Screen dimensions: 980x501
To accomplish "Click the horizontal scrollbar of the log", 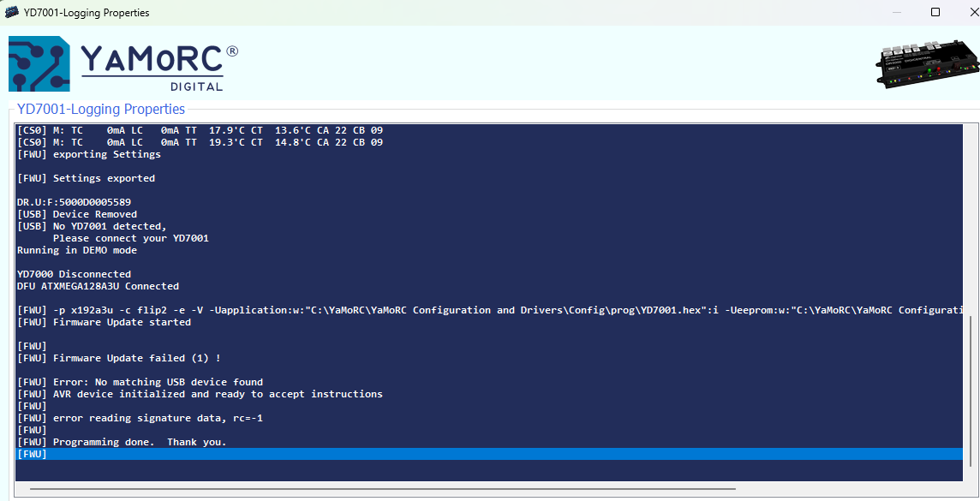I will click(383, 488).
